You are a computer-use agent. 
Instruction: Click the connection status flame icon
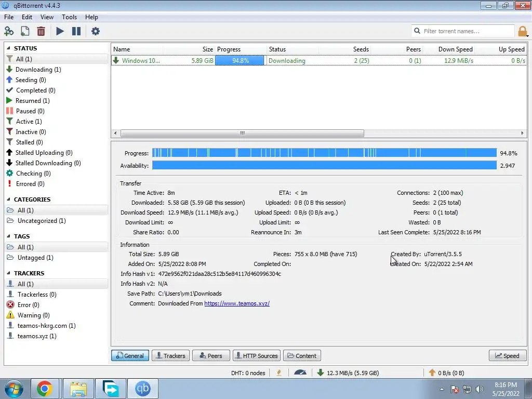(x=279, y=373)
